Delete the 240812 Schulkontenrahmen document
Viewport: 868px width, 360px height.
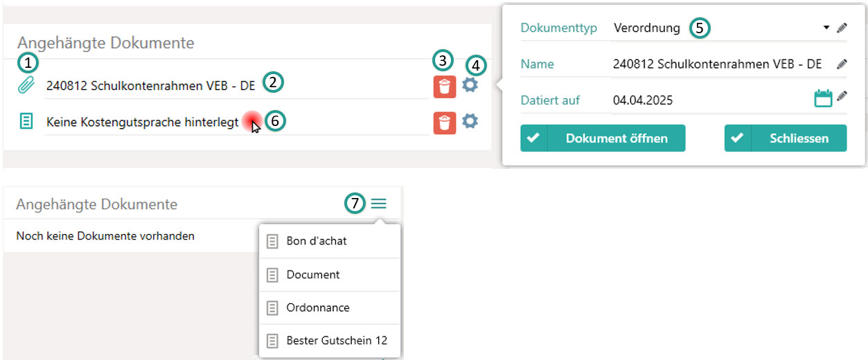point(445,87)
